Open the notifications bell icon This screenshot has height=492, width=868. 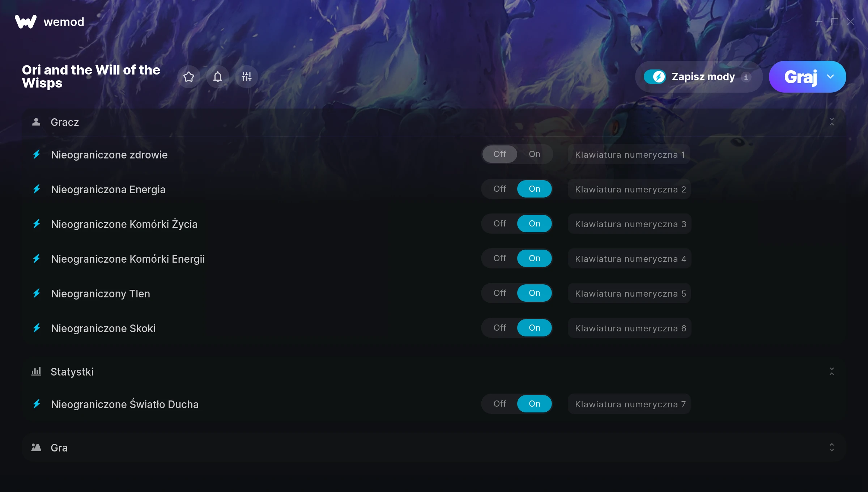pyautogui.click(x=218, y=77)
